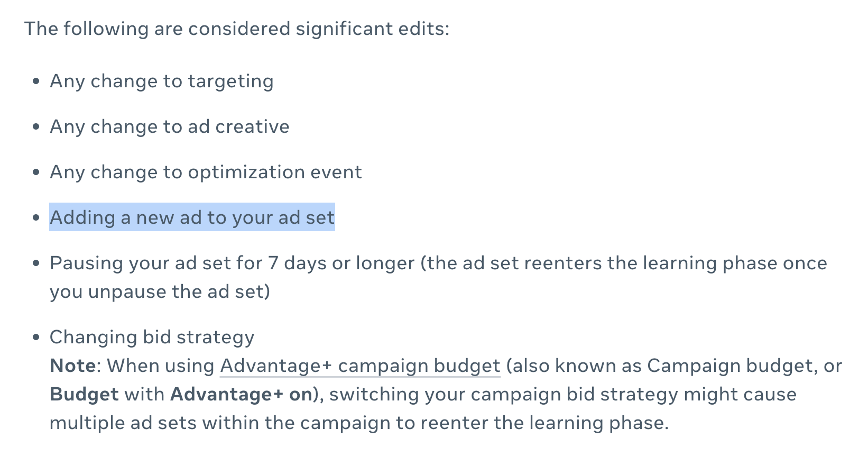Click the "Changing bid strategy" list item
The height and width of the screenshot is (456, 868).
(x=152, y=337)
